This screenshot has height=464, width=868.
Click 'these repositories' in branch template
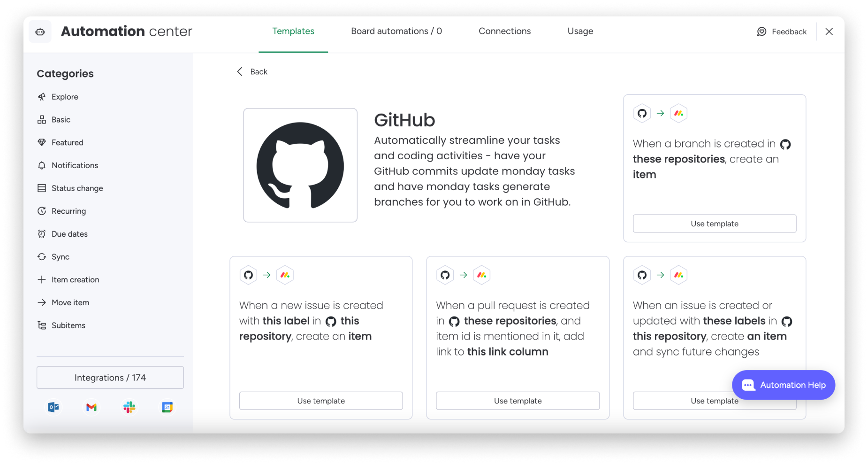(x=678, y=159)
